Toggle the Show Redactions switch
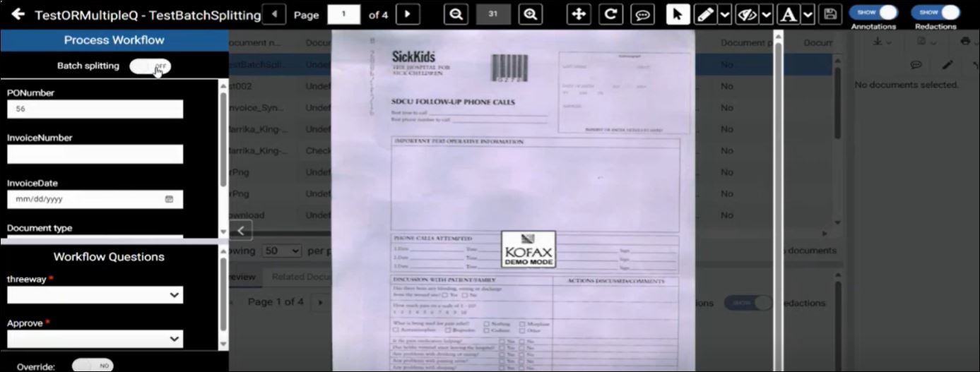 (x=935, y=12)
